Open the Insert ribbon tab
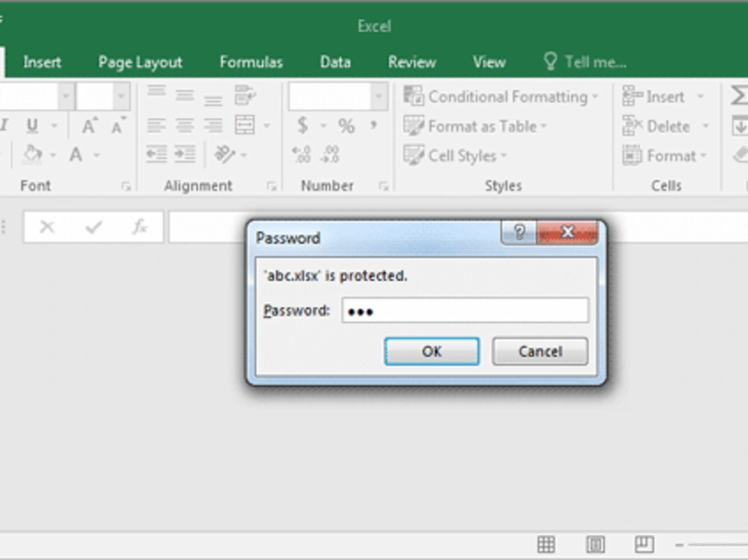 tap(42, 63)
